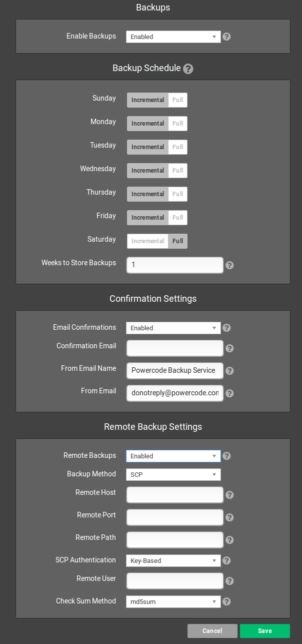
Task: Open the Enable Backups dropdown
Action: point(173,37)
